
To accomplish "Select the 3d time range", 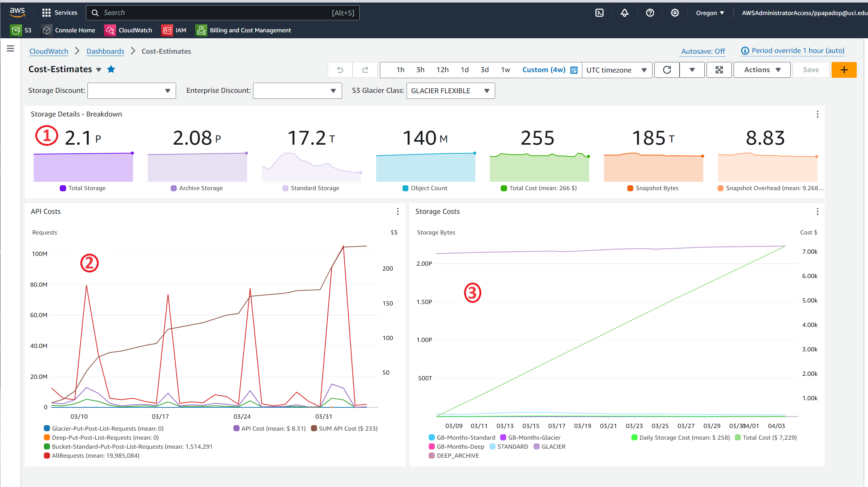I will point(484,70).
